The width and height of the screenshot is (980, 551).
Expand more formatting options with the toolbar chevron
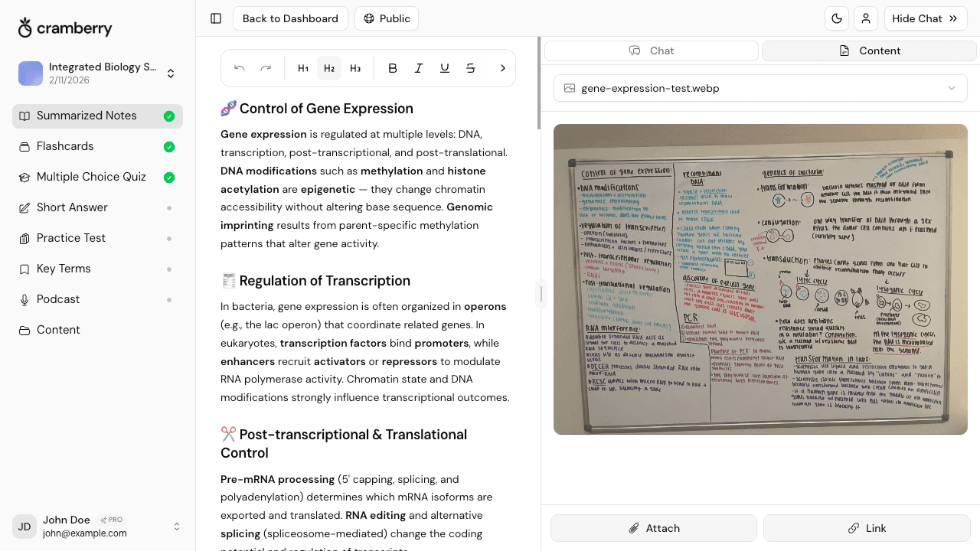click(x=503, y=68)
